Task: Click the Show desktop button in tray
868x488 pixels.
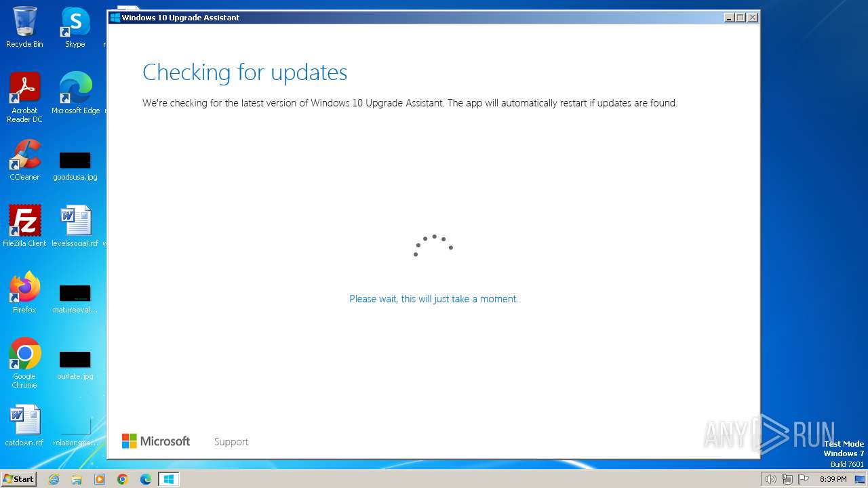Action: click(860, 479)
